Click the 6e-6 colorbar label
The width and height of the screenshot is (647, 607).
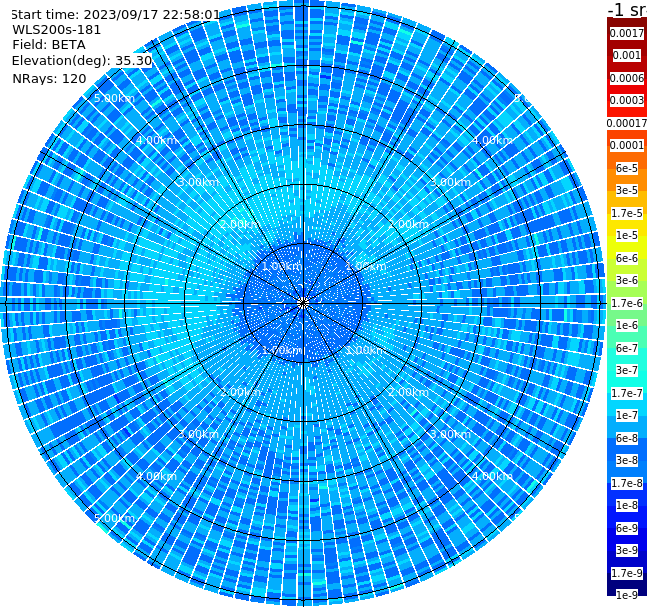pos(627,258)
